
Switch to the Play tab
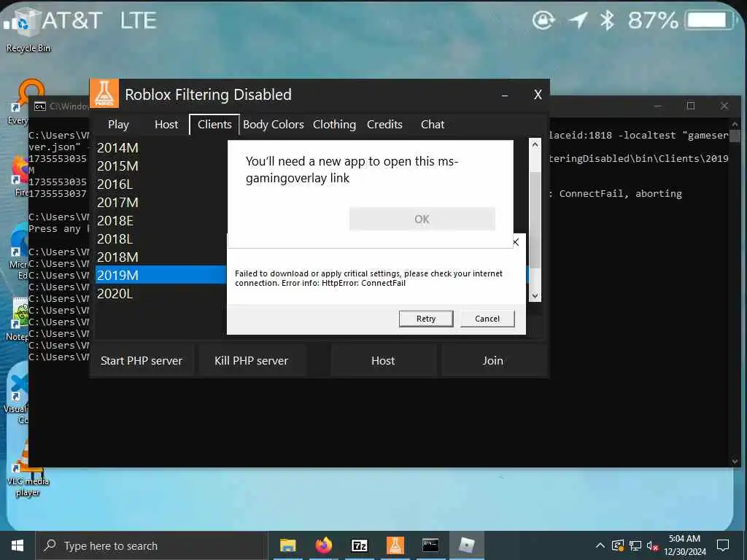pyautogui.click(x=118, y=124)
